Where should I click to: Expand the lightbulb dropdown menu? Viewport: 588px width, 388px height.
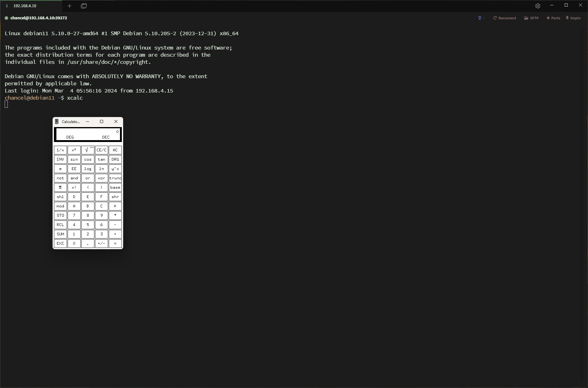481,18
